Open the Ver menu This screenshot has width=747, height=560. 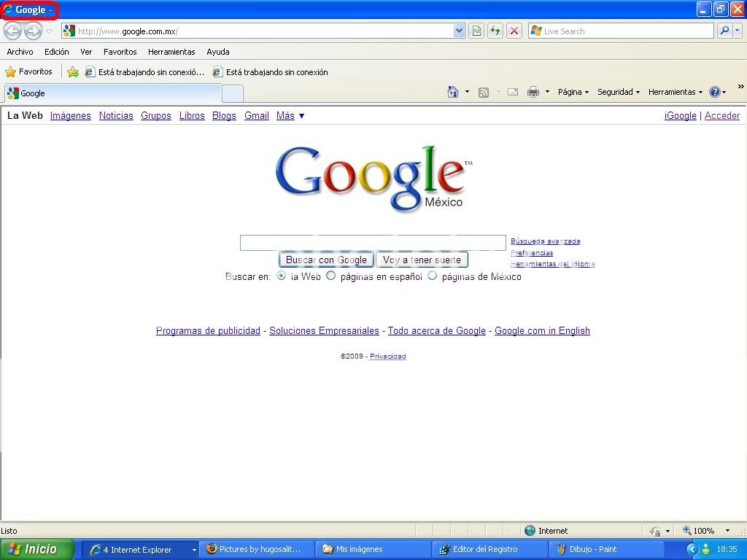(x=86, y=52)
